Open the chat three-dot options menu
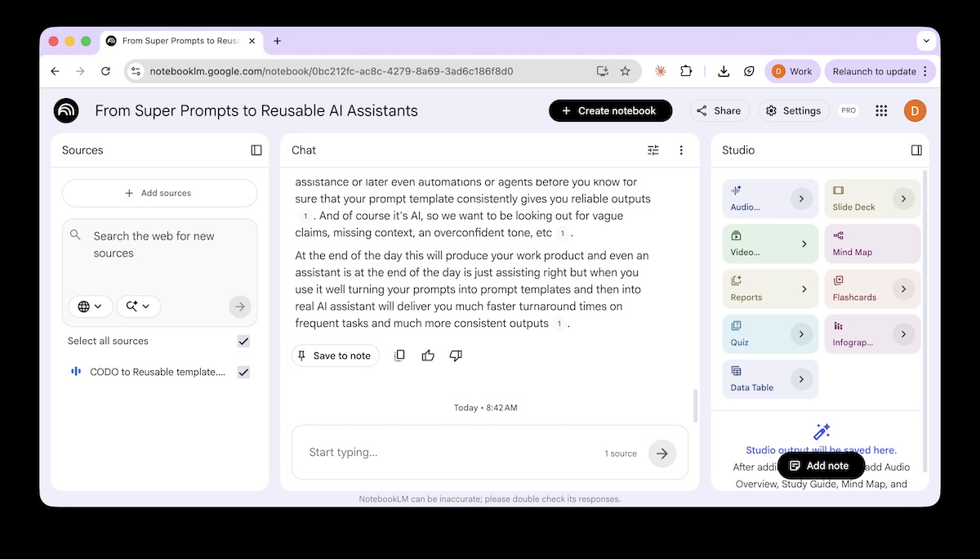This screenshot has width=980, height=559. pyautogui.click(x=681, y=150)
